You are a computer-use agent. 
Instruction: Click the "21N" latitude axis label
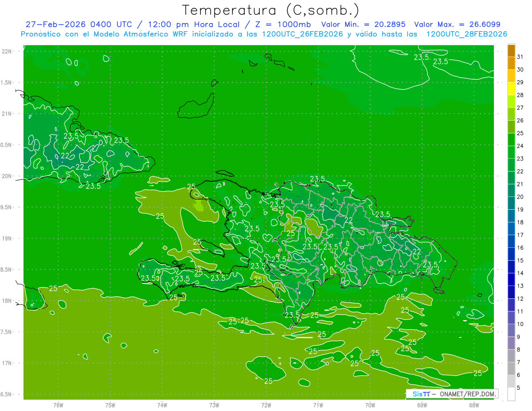(x=7, y=114)
